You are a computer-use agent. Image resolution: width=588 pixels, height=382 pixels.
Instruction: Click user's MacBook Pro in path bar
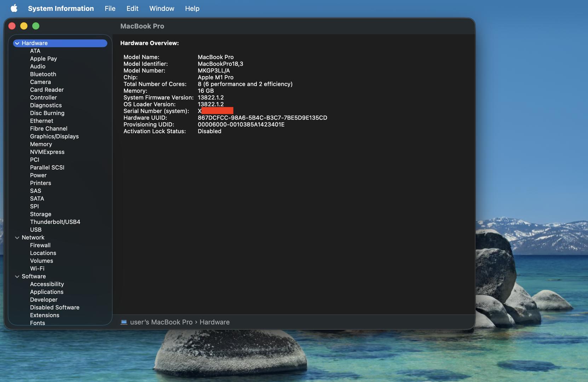pos(161,322)
